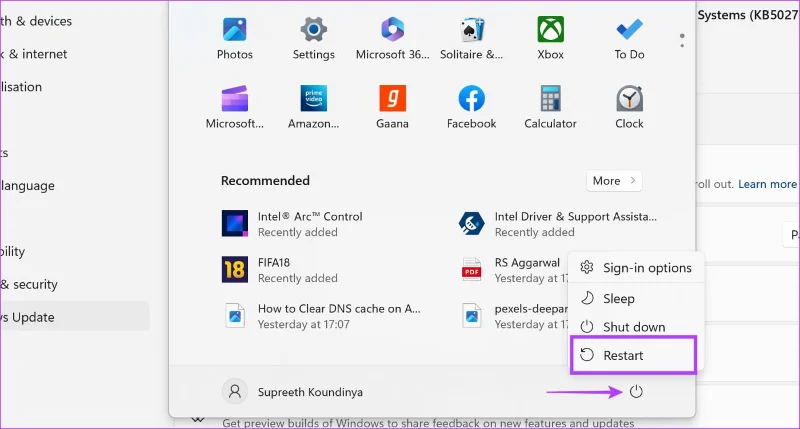Launch Microsoft 365 app
The height and width of the screenshot is (429, 800).
pos(392,39)
